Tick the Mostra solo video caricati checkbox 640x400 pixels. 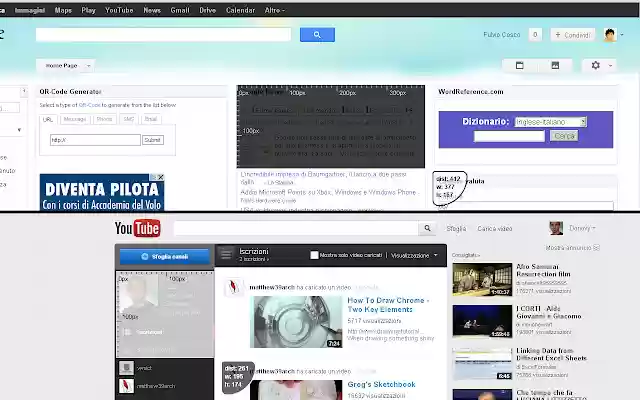314,255
